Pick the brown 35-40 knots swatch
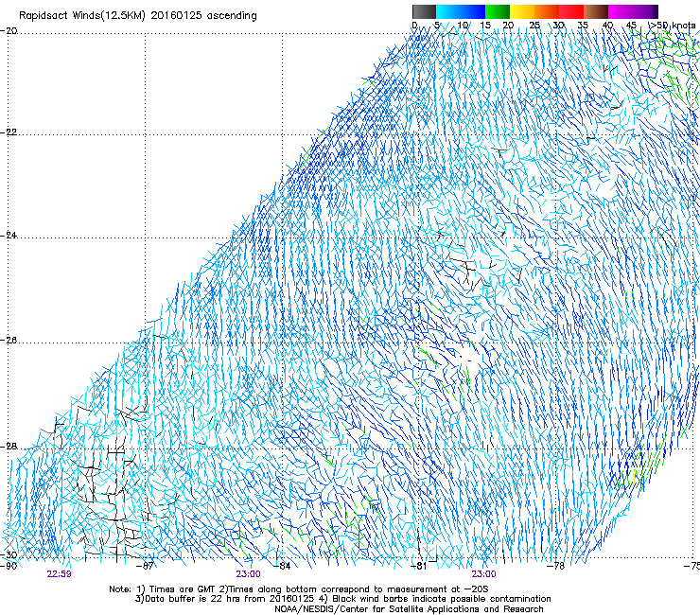 click(596, 11)
